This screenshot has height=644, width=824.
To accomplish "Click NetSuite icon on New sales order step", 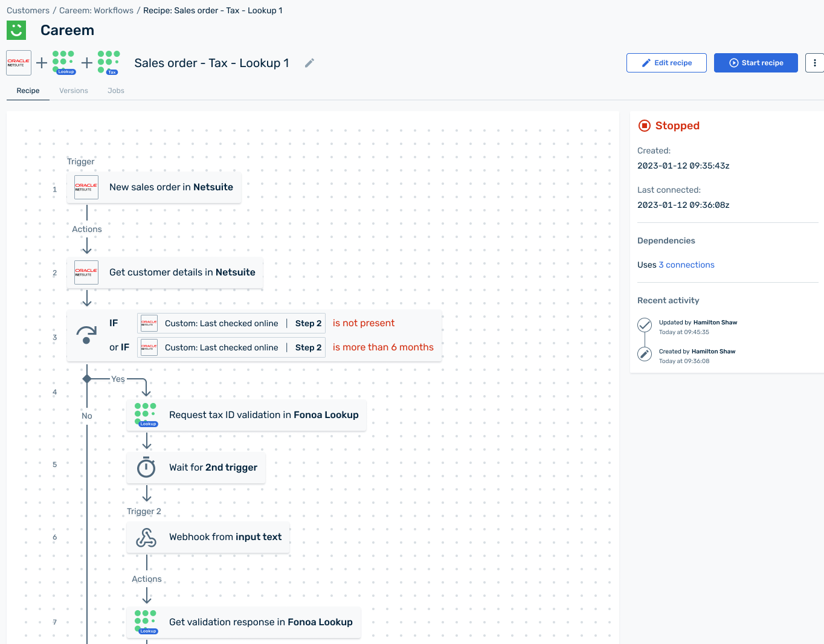I will pyautogui.click(x=86, y=187).
